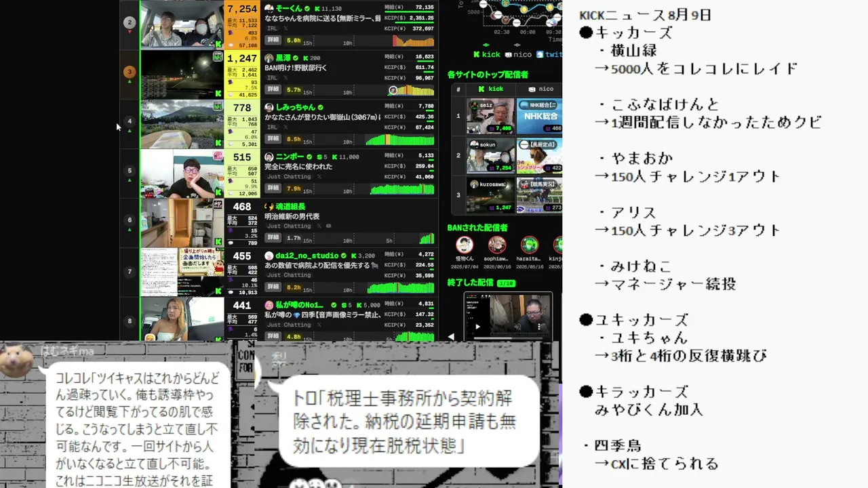Click the rank 2 badge
Image resolution: width=868 pixels, height=488 pixels.
point(130,22)
